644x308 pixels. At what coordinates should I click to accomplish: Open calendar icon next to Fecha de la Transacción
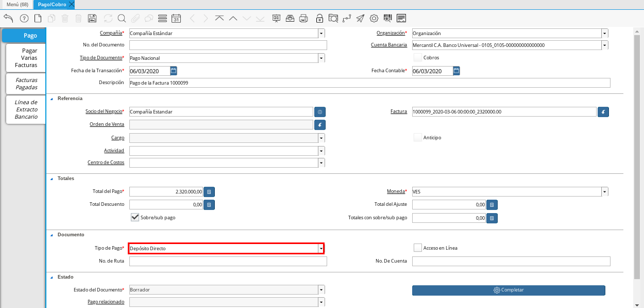pyautogui.click(x=174, y=71)
